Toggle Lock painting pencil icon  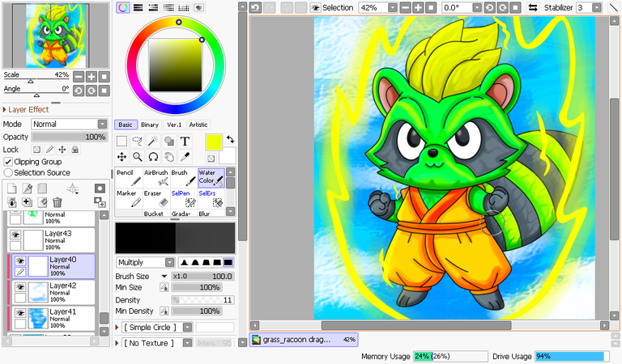[49, 150]
